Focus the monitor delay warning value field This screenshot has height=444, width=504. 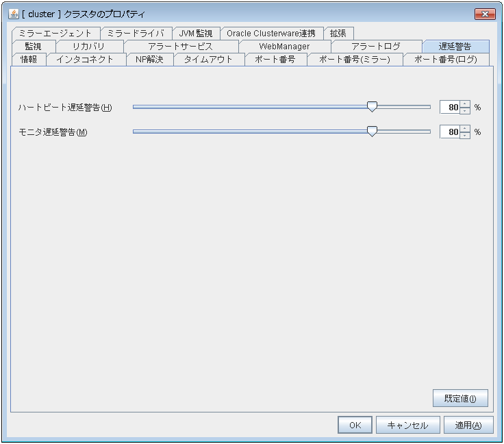coord(449,132)
